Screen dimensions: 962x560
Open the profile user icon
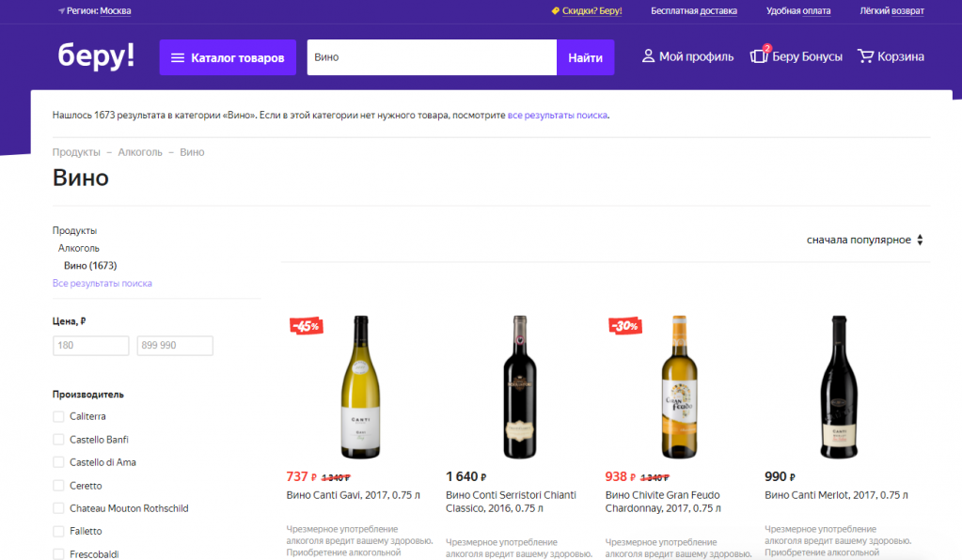pos(648,56)
